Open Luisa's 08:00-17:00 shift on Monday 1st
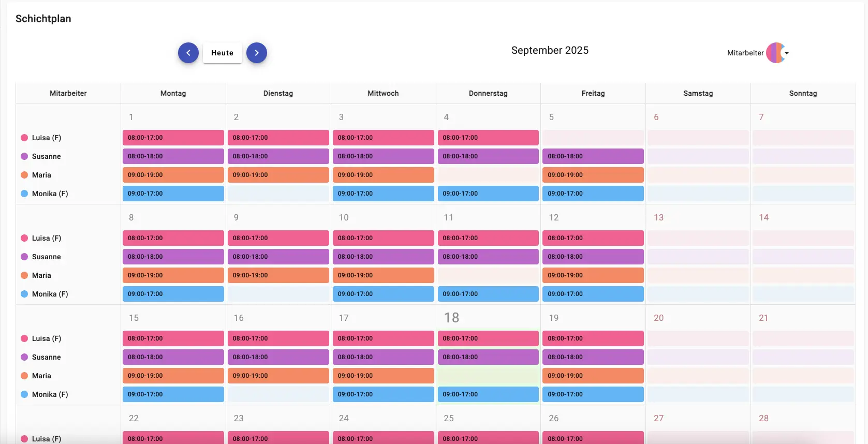Screen dimensions: 868x444 point(173,138)
